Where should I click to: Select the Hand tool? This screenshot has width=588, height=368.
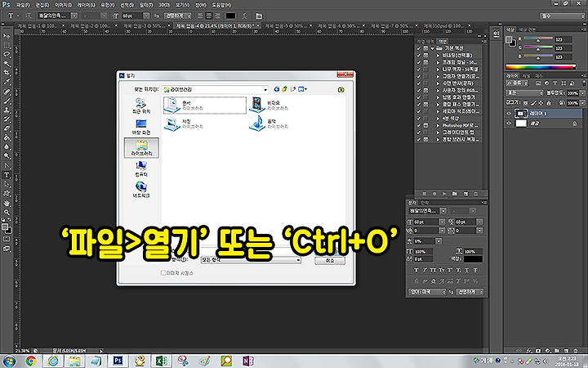7,203
